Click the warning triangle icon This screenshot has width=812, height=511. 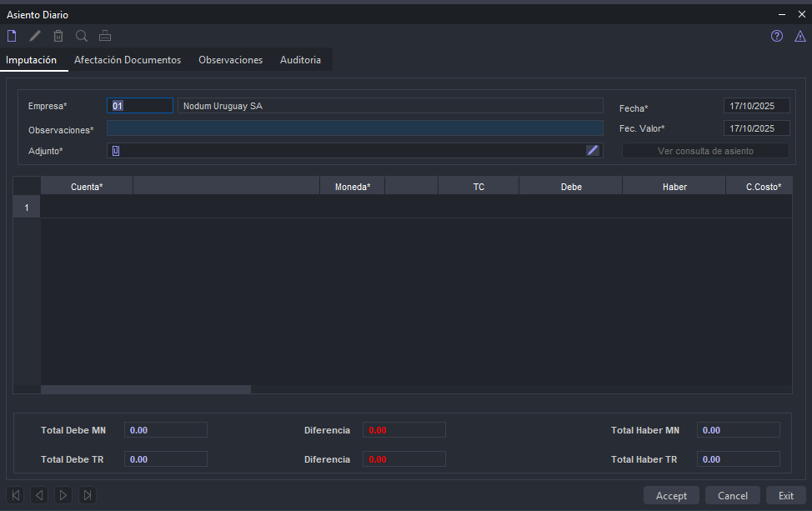click(x=799, y=36)
